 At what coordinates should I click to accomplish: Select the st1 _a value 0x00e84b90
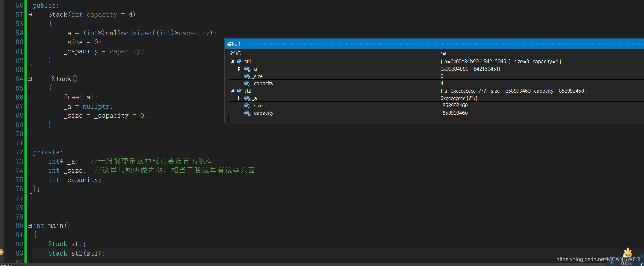[470, 69]
